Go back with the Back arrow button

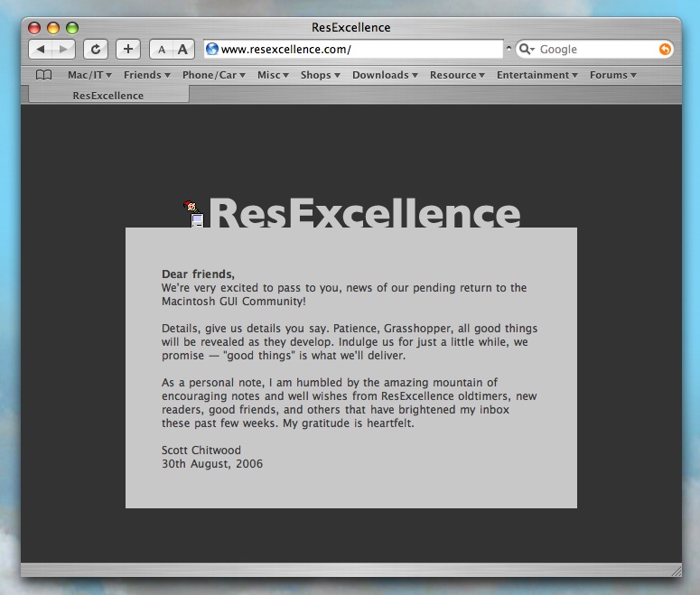tap(41, 49)
